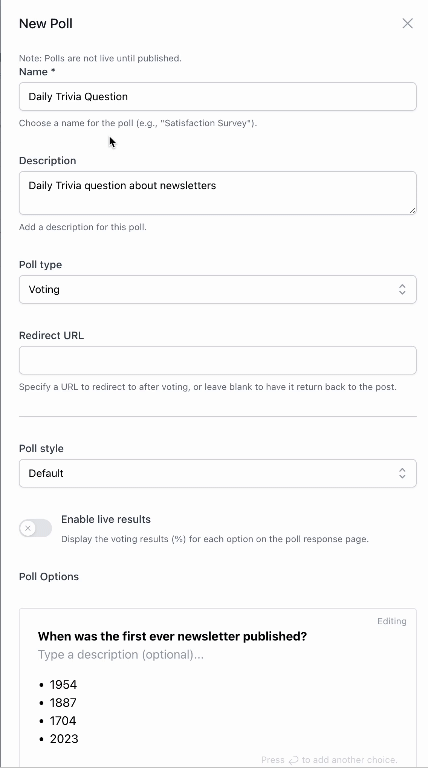Viewport: 428px width, 768px height.
Task: Edit the poll question title text
Action: (x=172, y=636)
